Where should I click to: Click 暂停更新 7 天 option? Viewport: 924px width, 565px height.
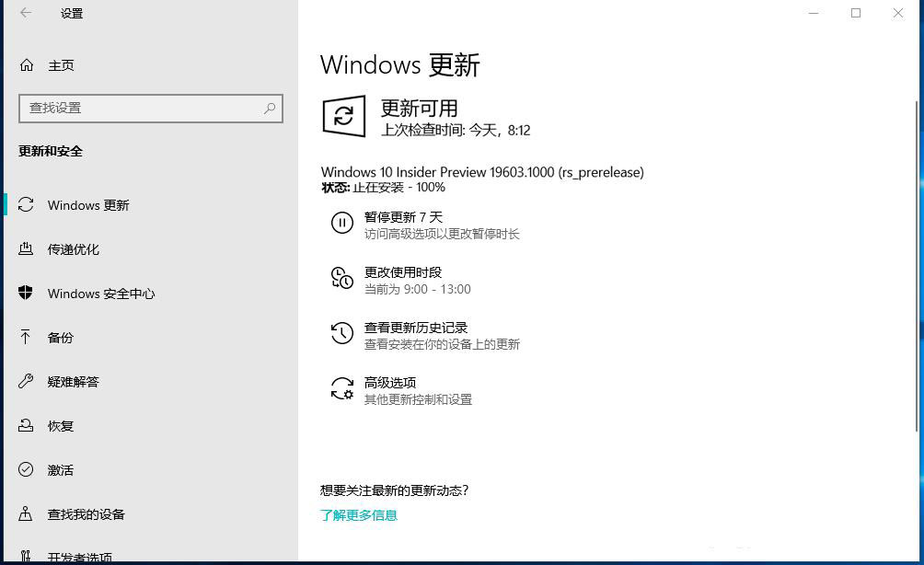point(403,217)
